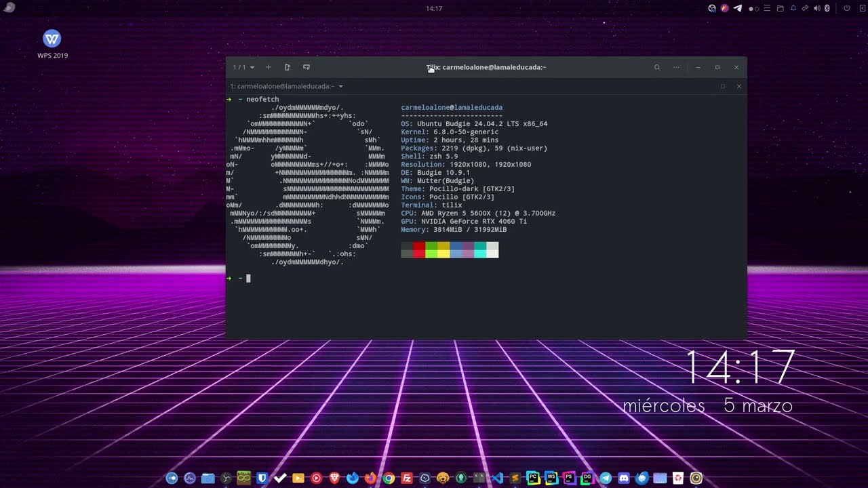Open the carmeloalone@lamaleducada terminal title dropdown

[287, 86]
